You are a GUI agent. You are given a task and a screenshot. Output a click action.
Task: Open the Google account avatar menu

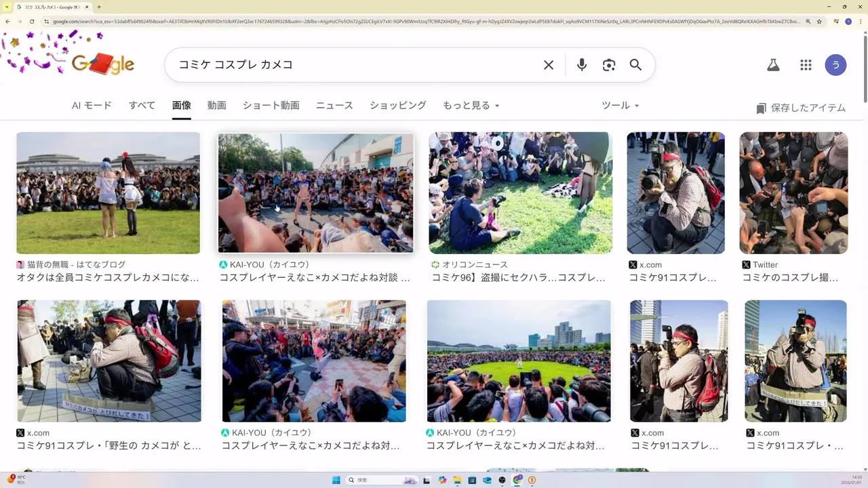click(835, 65)
